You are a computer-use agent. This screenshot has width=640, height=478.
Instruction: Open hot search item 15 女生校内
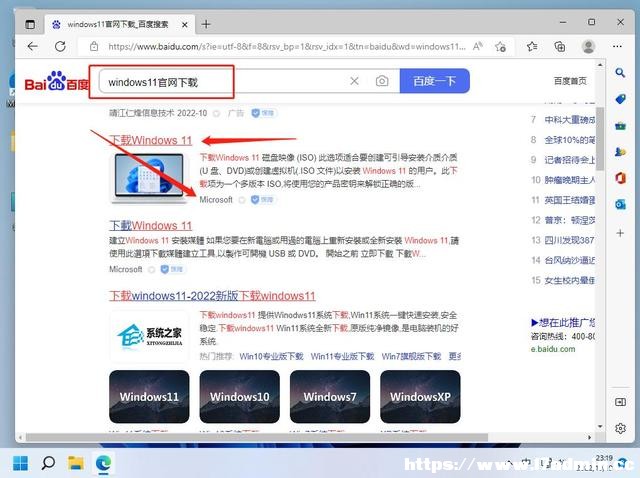click(x=569, y=280)
